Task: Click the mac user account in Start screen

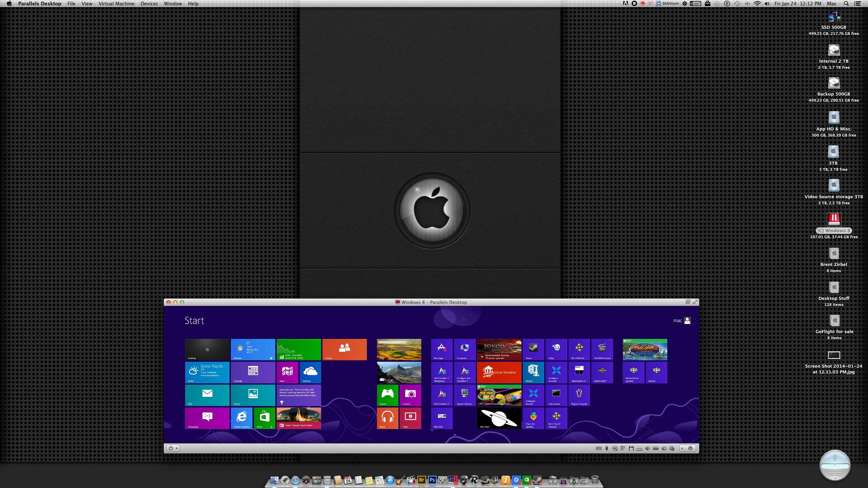Action: coord(682,321)
